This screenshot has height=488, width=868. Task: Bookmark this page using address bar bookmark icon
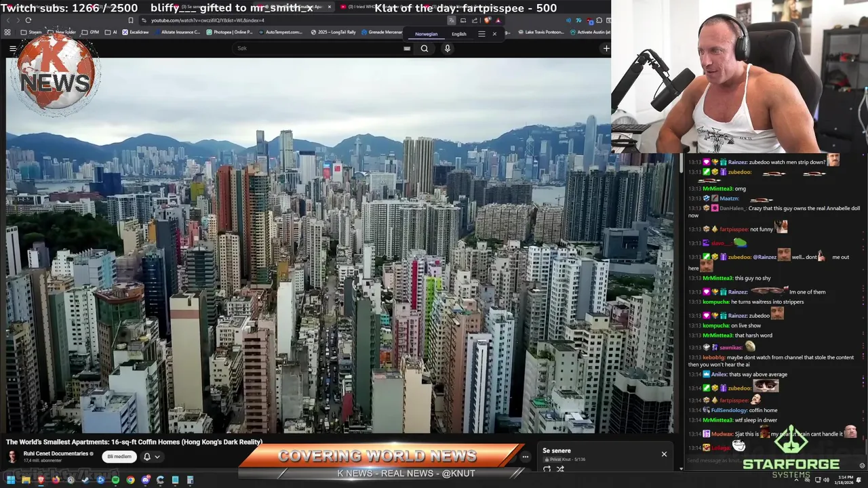click(130, 20)
